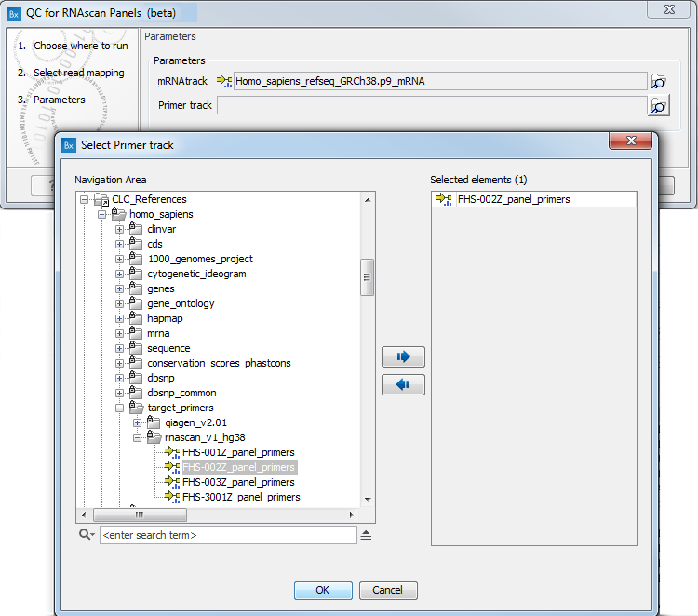Go to step 1 Choose where to run

pyautogui.click(x=81, y=46)
